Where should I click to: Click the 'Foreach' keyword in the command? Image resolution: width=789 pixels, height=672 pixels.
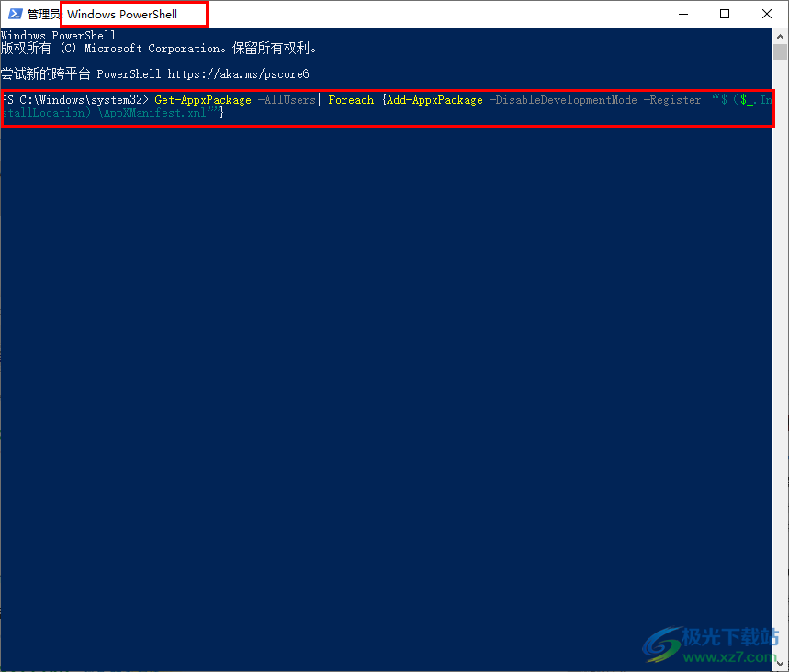(351, 99)
